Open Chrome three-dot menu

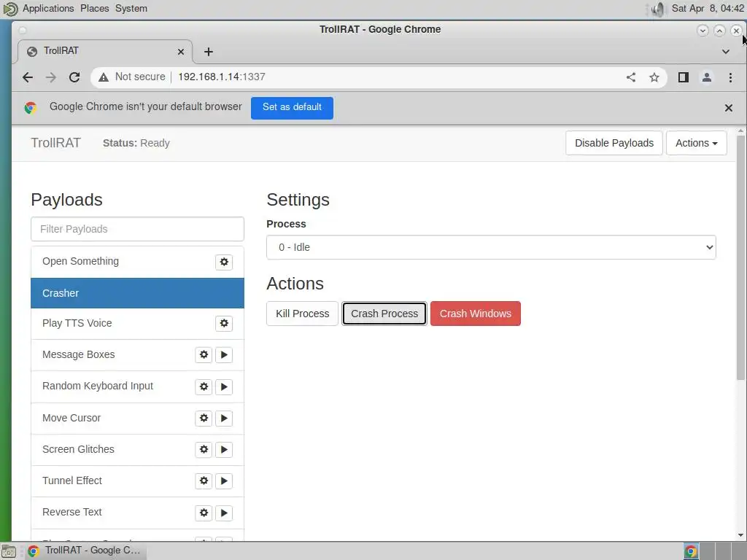click(x=730, y=77)
